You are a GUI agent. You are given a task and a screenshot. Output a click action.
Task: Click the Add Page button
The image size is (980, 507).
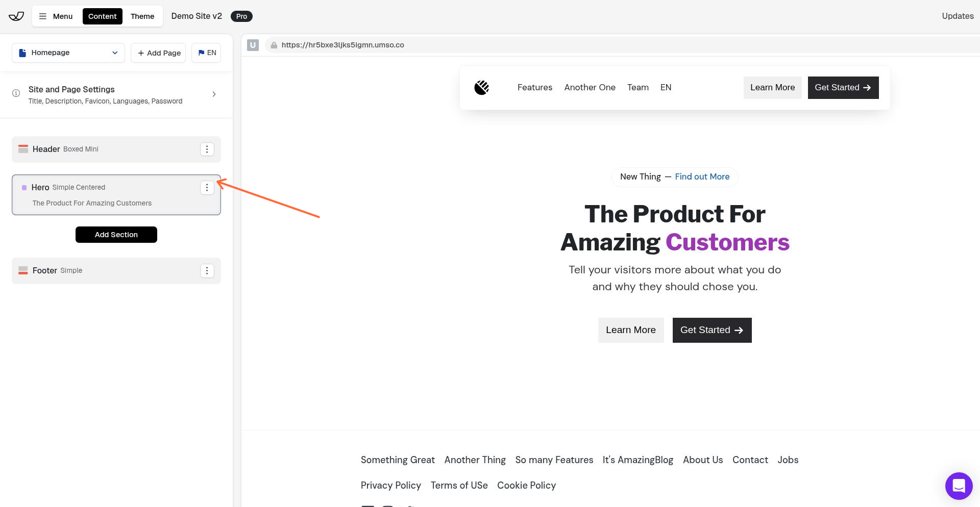pos(158,53)
